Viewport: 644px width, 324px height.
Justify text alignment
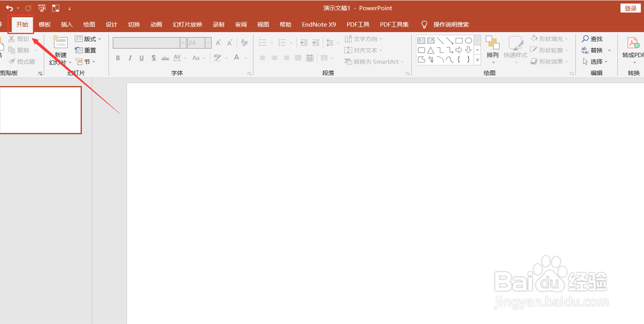coord(298,58)
